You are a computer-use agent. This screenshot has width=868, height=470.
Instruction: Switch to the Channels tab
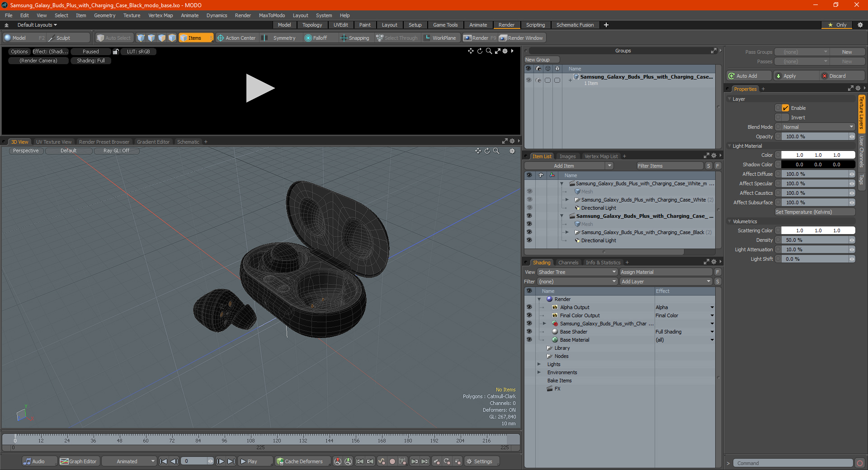(568, 263)
